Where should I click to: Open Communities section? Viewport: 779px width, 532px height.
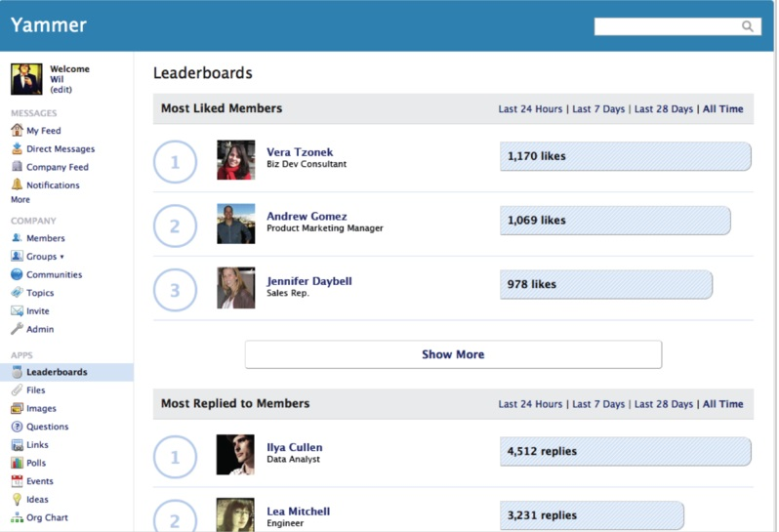pyautogui.click(x=54, y=274)
